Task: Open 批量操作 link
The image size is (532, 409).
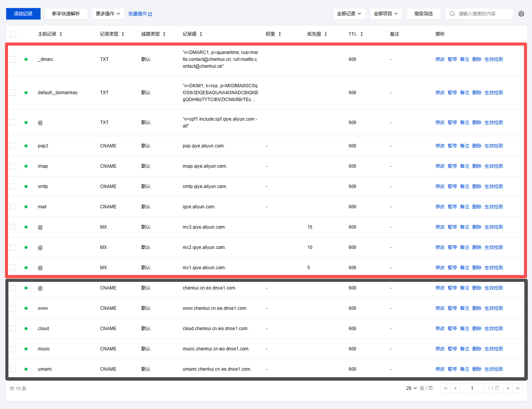Action: 140,14
